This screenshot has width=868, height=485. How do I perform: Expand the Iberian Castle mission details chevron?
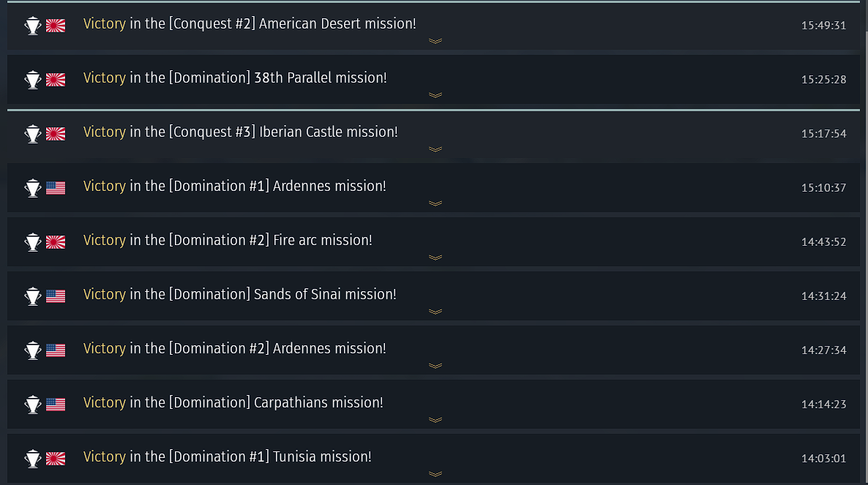coord(435,149)
